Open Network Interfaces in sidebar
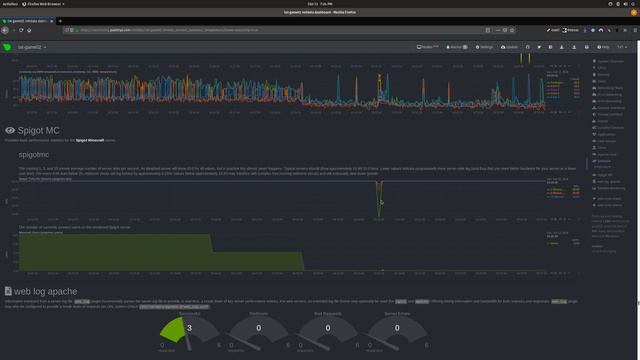The image size is (640, 360). [609, 108]
